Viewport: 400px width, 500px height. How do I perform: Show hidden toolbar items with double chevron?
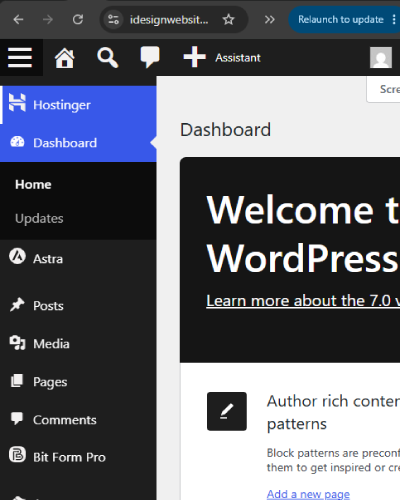pos(269,20)
